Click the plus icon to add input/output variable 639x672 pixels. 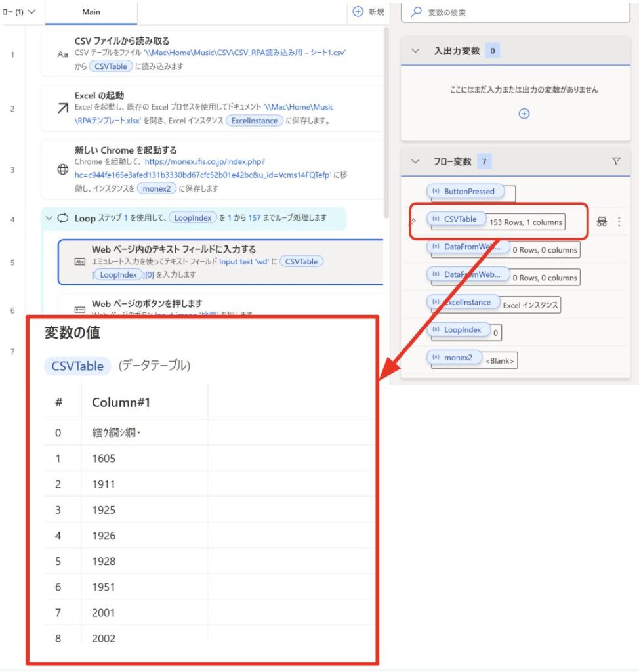524,114
